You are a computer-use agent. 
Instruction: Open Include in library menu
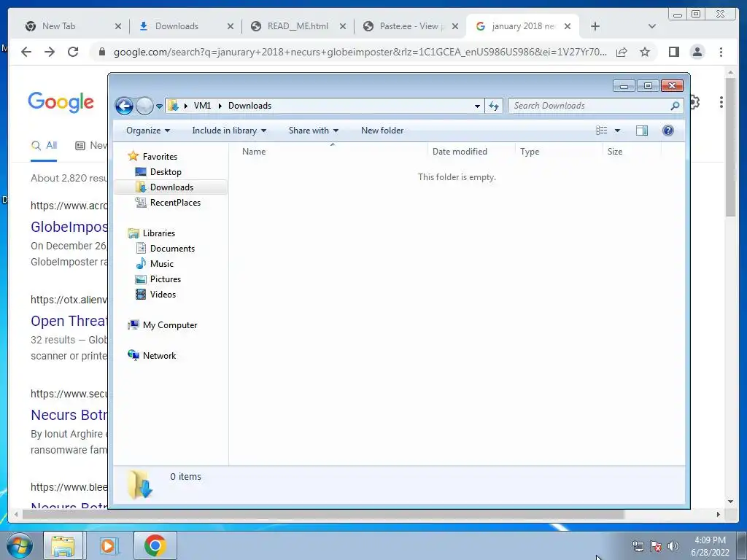(228, 131)
